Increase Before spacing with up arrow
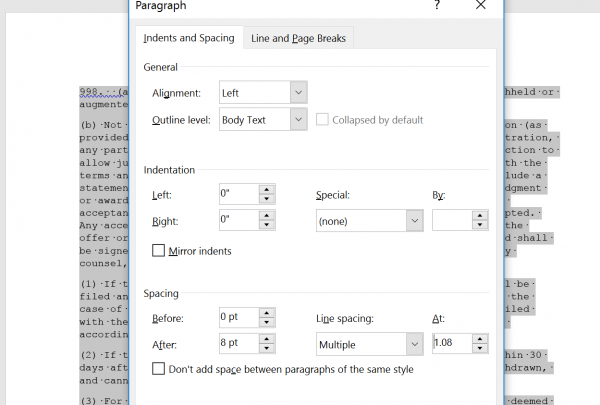Image resolution: width=600 pixels, height=405 pixels. click(267, 313)
